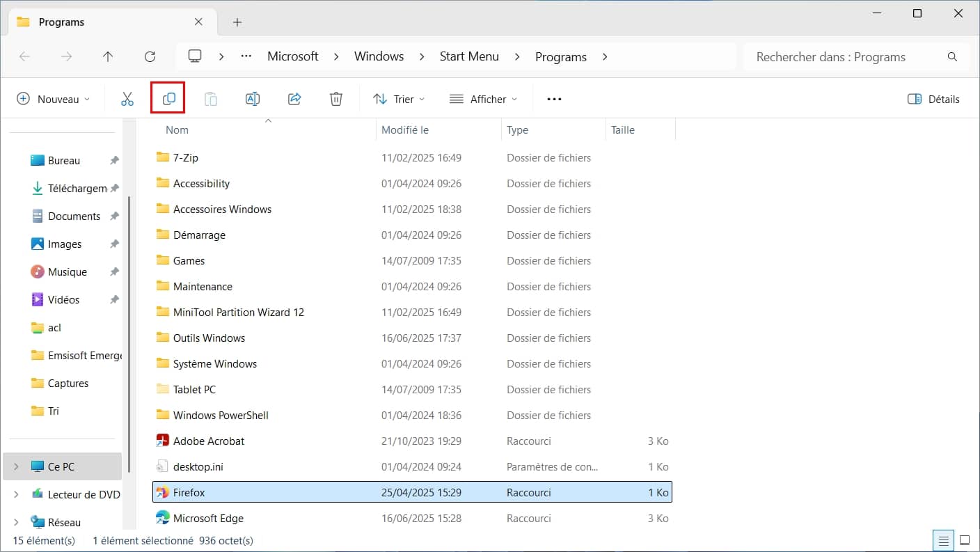Expand the Ce PC tree node
This screenshot has width=980, height=552.
pos(17,467)
